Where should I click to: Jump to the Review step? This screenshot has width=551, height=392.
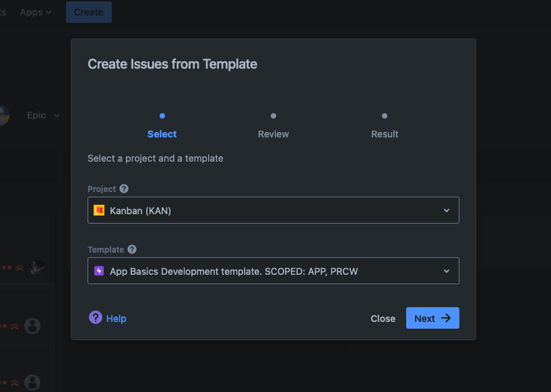tap(273, 134)
